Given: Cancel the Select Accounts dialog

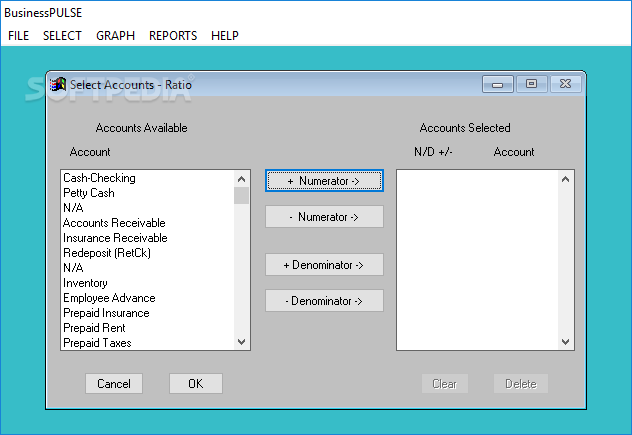Looking at the screenshot, I should [x=114, y=383].
